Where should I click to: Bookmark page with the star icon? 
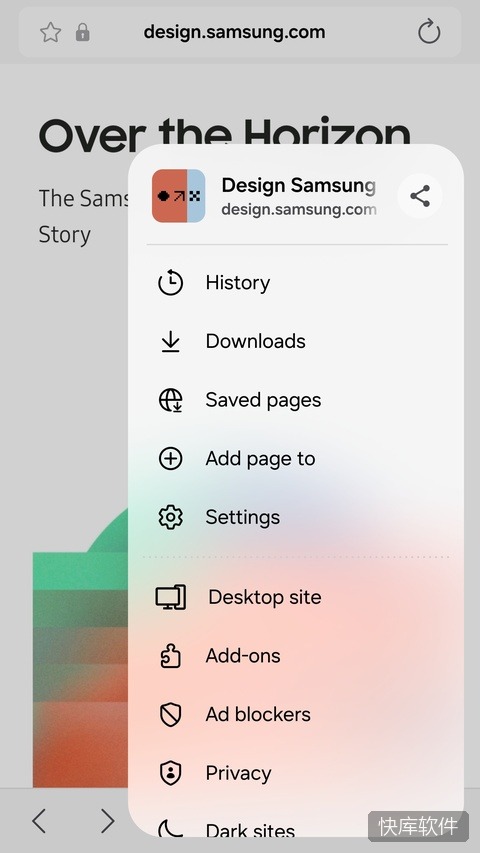pyautogui.click(x=51, y=32)
